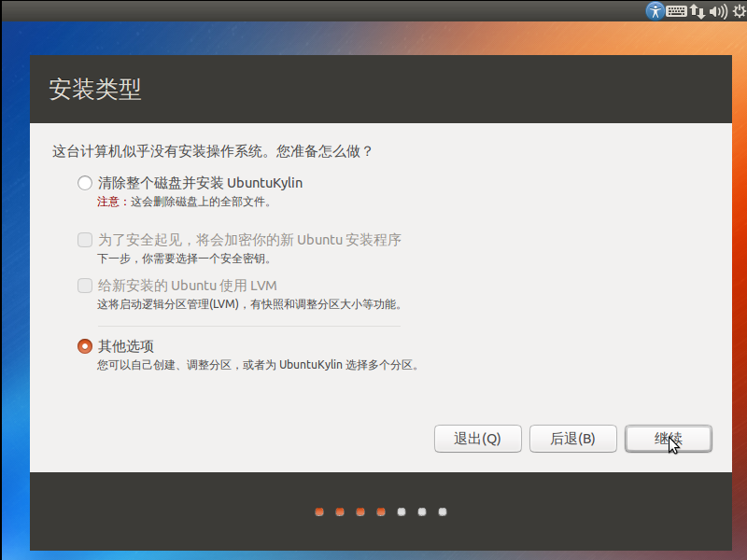The image size is (747, 560).
Task: Open the system gear menu
Action: 740,11
